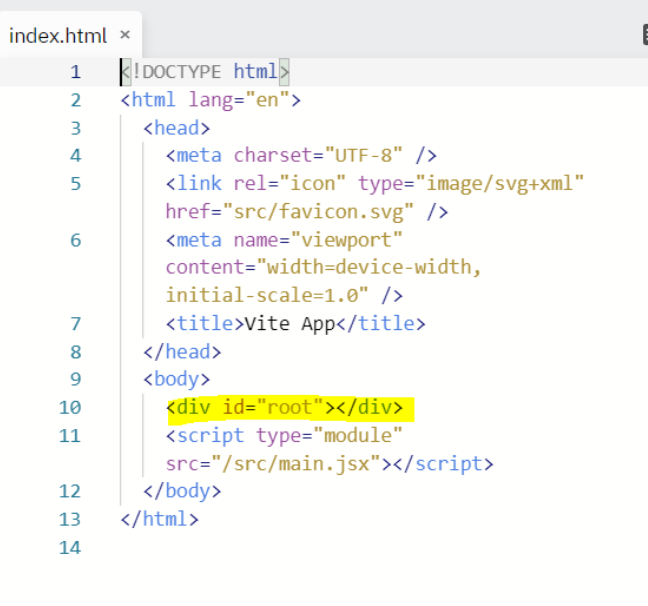Screen dimensions: 648x606
Task: Click line number 8 in gutter
Action: 75,352
